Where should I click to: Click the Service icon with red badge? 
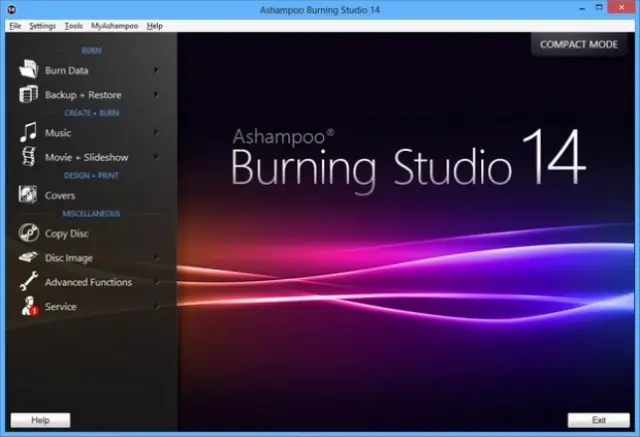pos(27,307)
